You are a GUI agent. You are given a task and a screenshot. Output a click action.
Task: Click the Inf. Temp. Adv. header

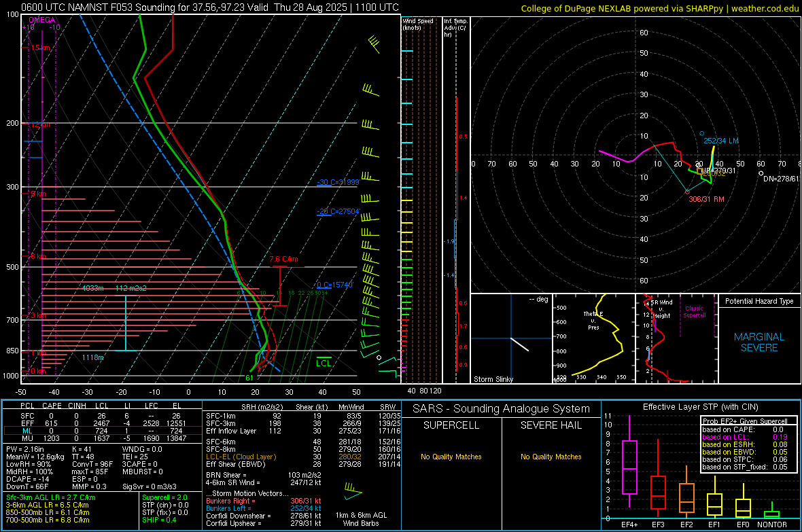456,28
